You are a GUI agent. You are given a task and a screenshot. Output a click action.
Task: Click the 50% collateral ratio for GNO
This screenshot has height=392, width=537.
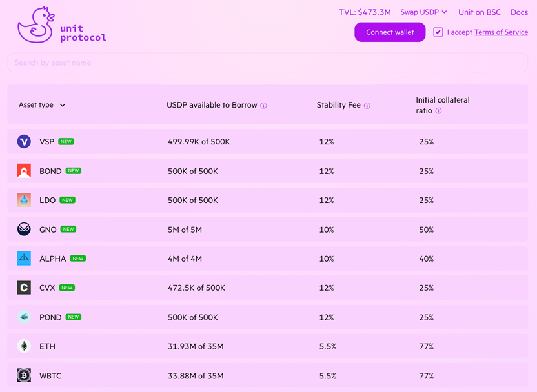click(x=427, y=230)
